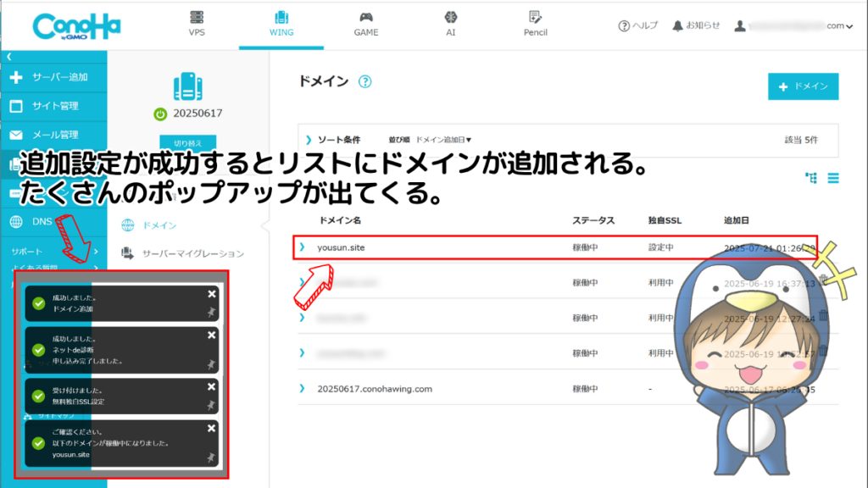
Task: Click the ステータス column header
Action: click(593, 220)
